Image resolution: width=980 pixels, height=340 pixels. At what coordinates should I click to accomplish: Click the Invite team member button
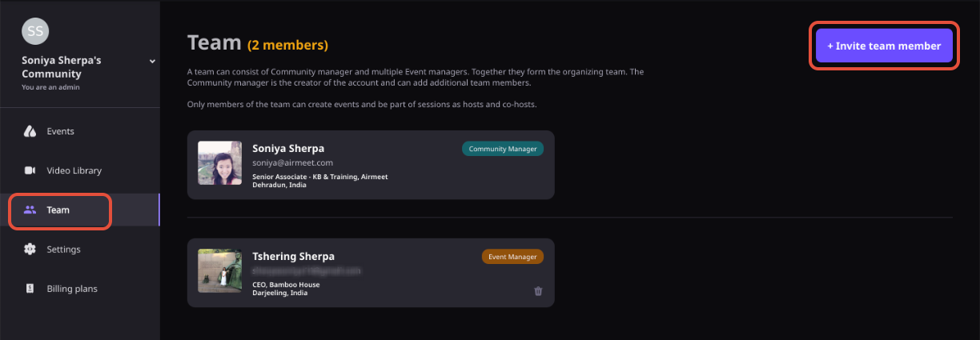click(x=884, y=46)
